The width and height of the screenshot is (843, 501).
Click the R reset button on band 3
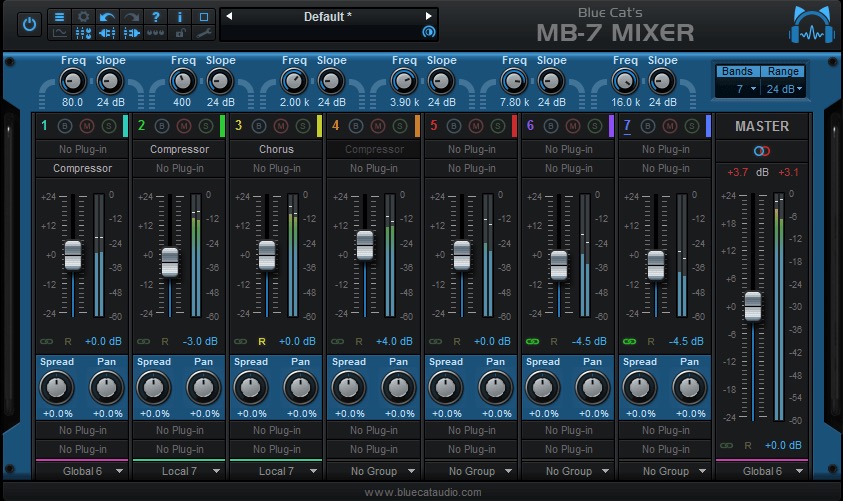pos(262,341)
